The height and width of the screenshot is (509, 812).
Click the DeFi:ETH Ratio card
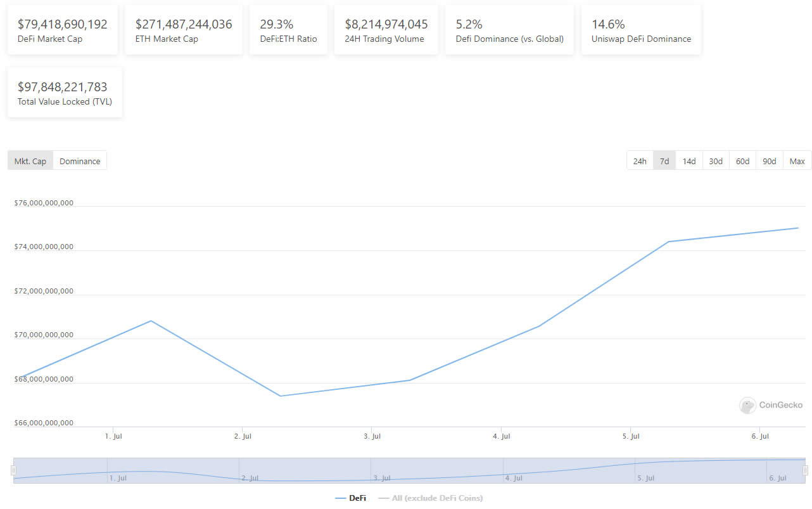tap(288, 30)
